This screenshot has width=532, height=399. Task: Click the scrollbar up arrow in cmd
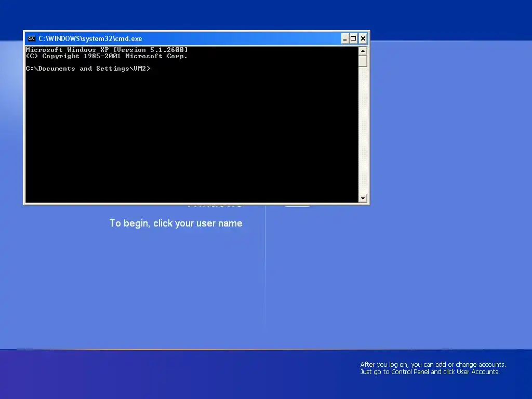pos(363,51)
